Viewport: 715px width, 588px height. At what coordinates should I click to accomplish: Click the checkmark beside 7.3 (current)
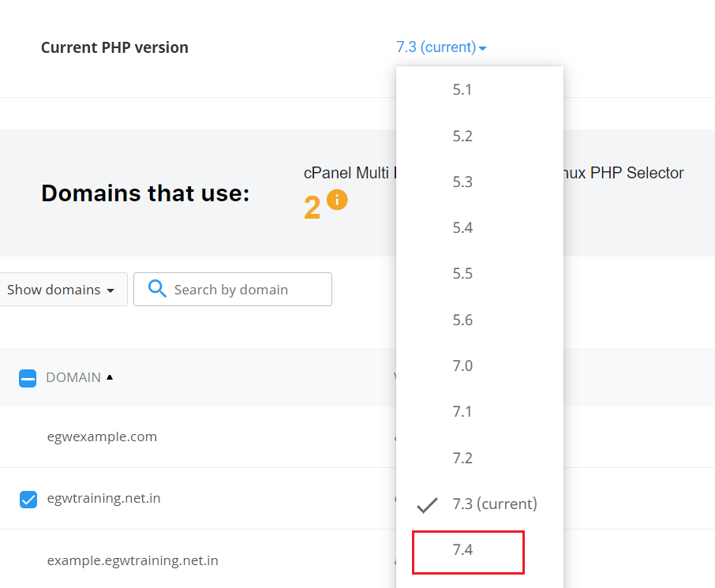[427, 504]
